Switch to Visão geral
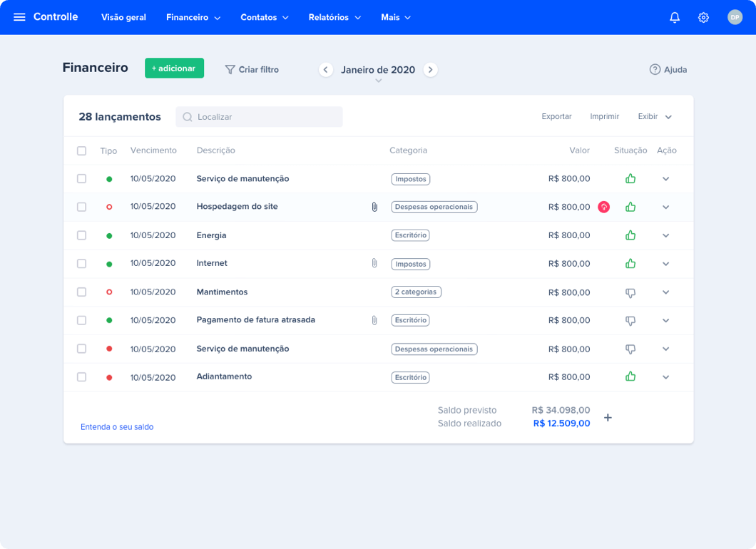Image resolution: width=756 pixels, height=549 pixels. [x=123, y=16]
